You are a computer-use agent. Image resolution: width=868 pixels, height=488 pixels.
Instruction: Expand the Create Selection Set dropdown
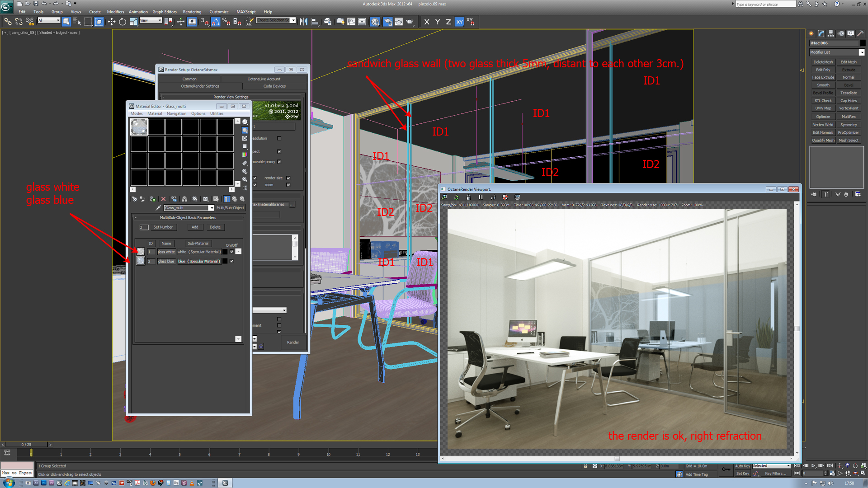pyautogui.click(x=293, y=20)
